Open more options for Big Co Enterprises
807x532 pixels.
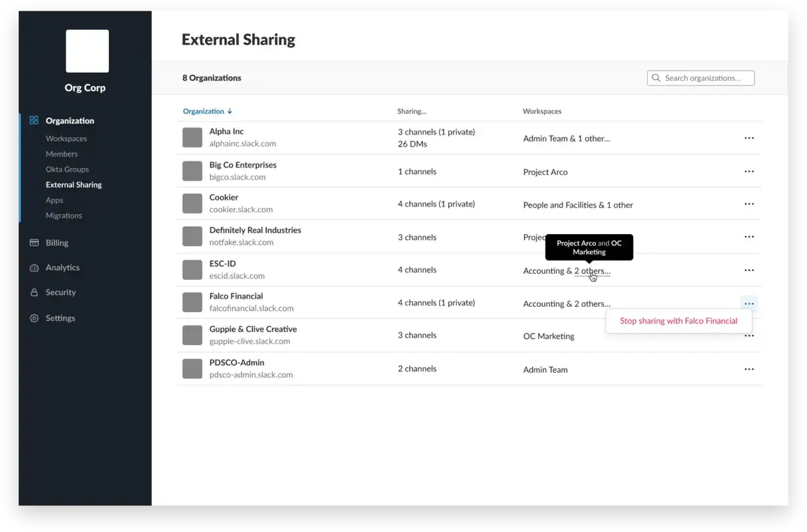749,172
